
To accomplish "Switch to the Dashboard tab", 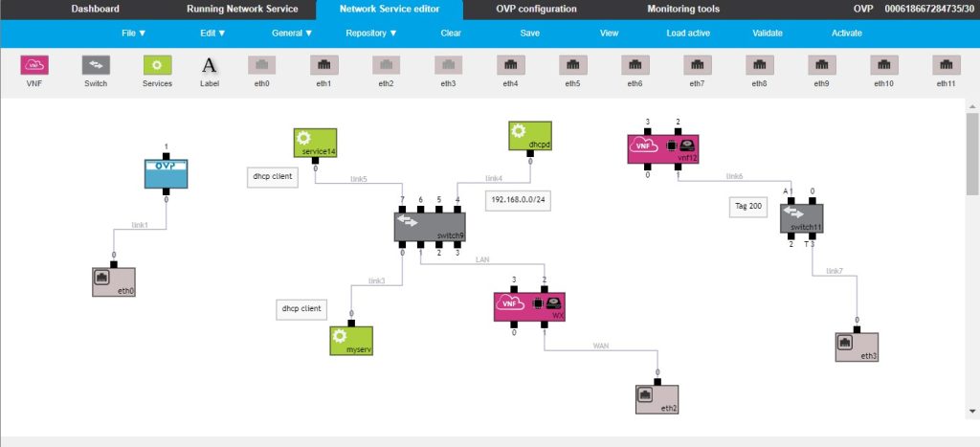I will (x=95, y=10).
